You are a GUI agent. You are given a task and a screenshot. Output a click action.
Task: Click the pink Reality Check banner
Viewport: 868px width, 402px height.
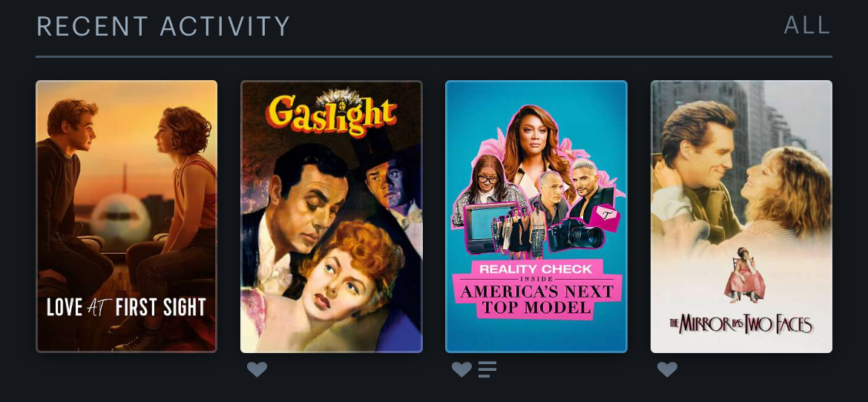536,270
